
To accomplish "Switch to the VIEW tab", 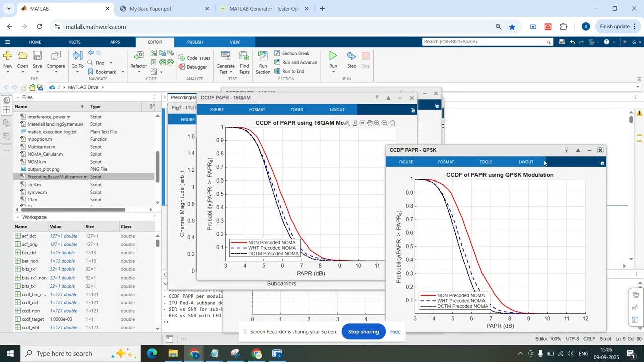I will coord(235,42).
